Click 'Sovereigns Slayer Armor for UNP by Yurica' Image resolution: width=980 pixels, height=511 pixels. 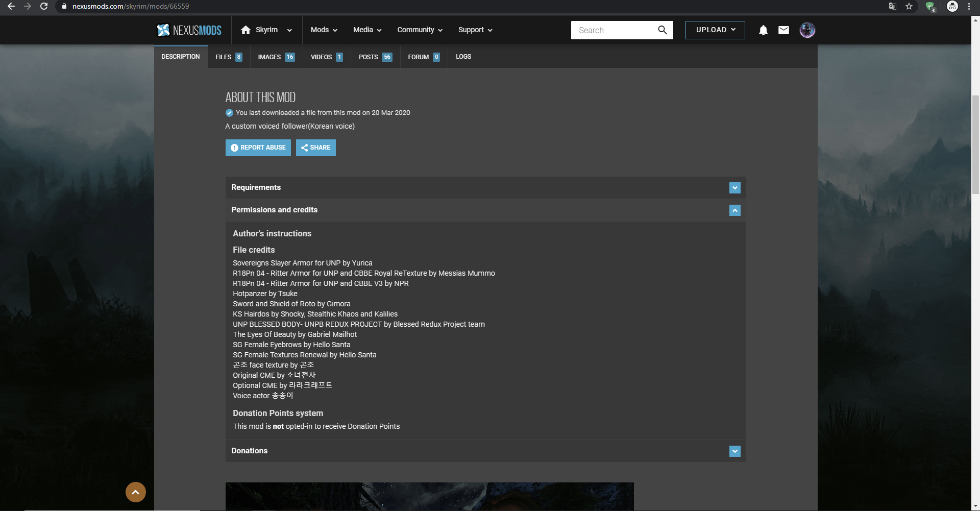tap(303, 263)
